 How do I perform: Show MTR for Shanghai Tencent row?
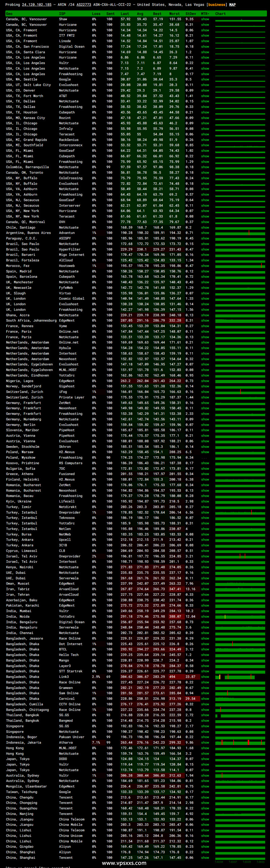click(205, 858)
